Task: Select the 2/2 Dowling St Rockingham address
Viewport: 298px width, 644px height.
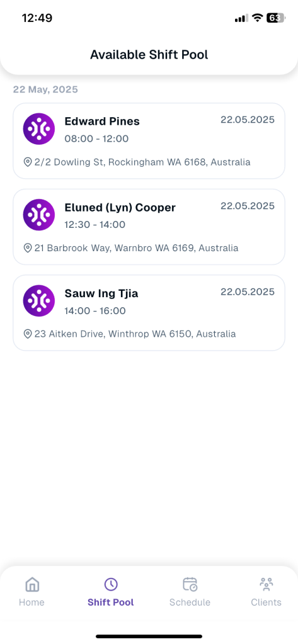Action: [x=142, y=162]
